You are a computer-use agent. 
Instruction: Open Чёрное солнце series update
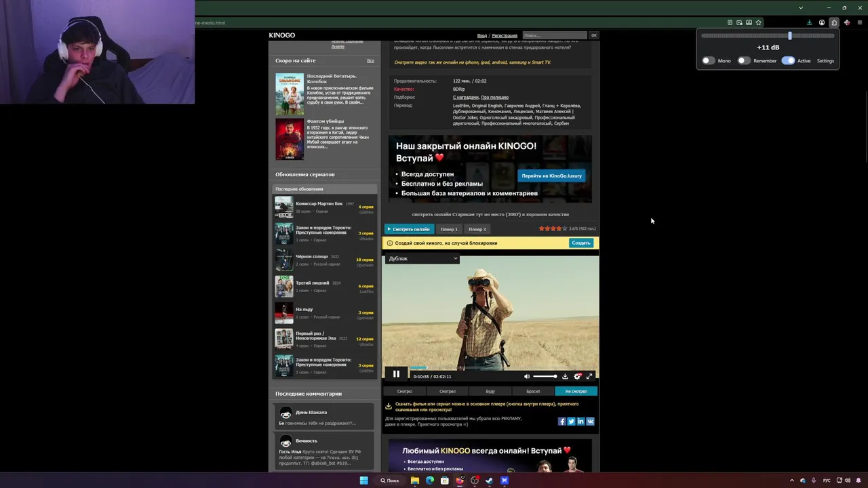324,260
